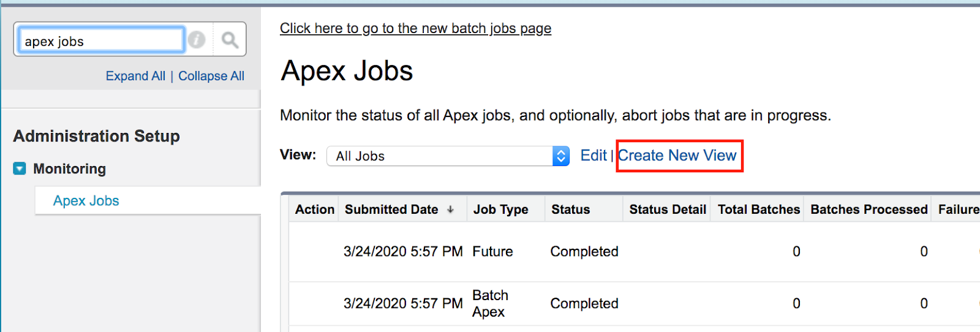Click inside the apex jobs search field
The height and width of the screenshot is (332, 980).
101,41
